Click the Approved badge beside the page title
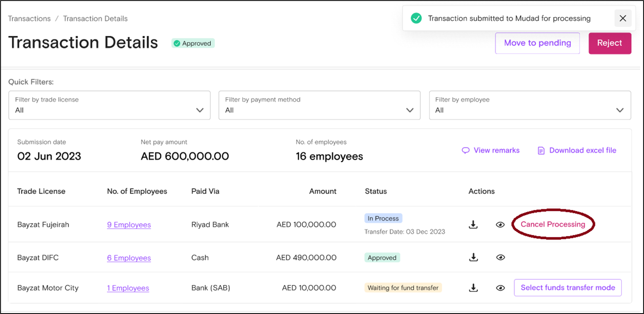The width and height of the screenshot is (644, 314). click(193, 43)
